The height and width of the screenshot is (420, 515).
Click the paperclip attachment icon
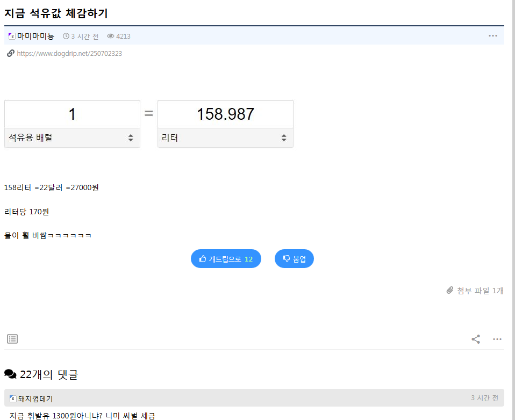click(450, 291)
